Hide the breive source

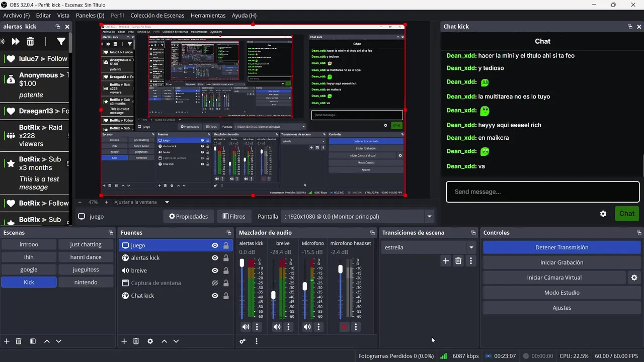215,270
